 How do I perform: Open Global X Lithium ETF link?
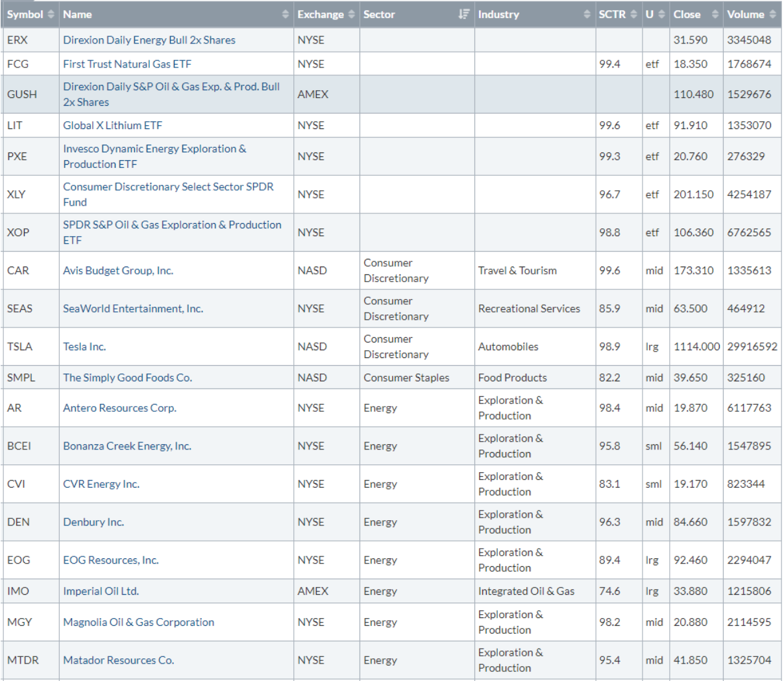pos(112,125)
